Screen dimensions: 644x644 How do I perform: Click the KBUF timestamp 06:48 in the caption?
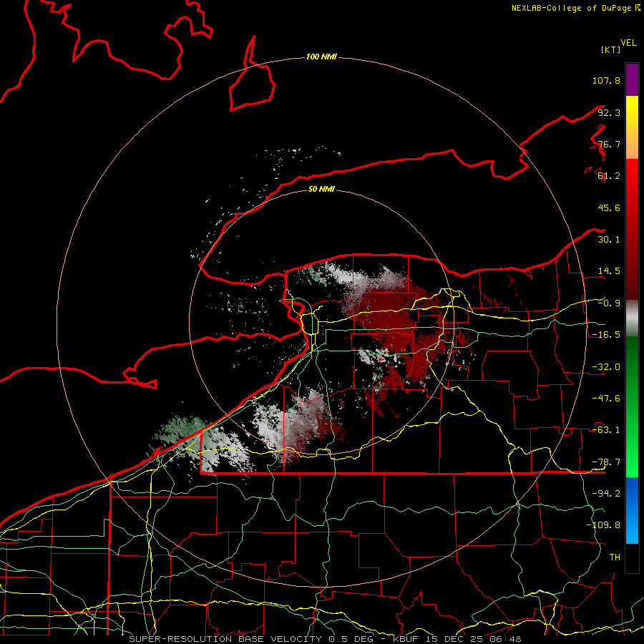pyautogui.click(x=506, y=639)
